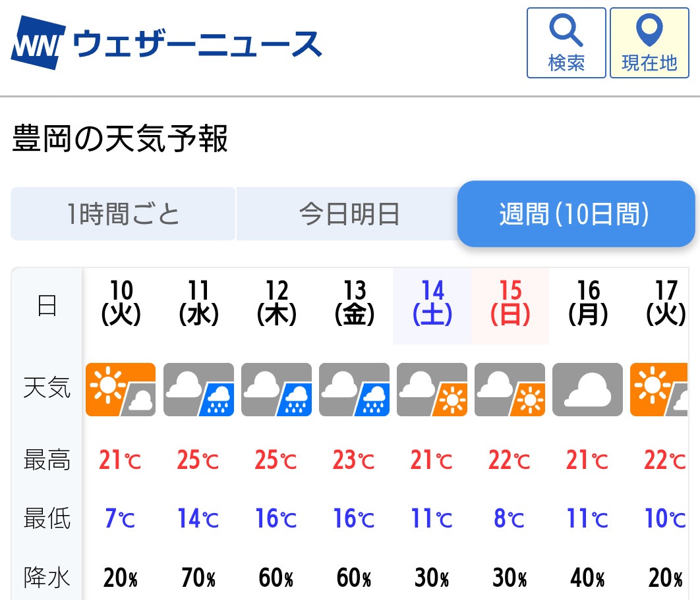
Task: Select the cloudy-then-rain icon for the 13th
Action: click(x=354, y=389)
